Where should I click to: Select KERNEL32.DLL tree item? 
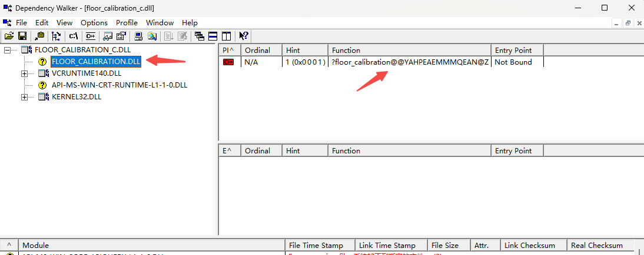[x=77, y=97]
